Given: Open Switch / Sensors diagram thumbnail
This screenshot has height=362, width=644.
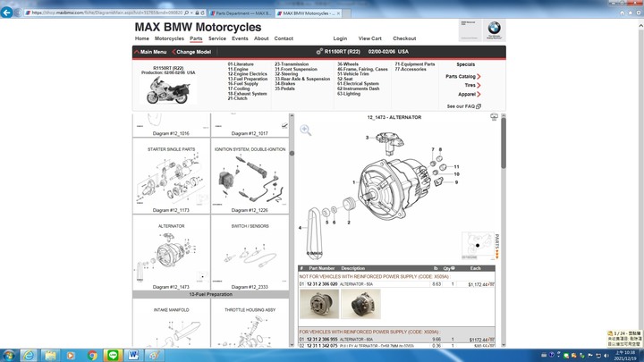Looking at the screenshot, I should click(250, 255).
